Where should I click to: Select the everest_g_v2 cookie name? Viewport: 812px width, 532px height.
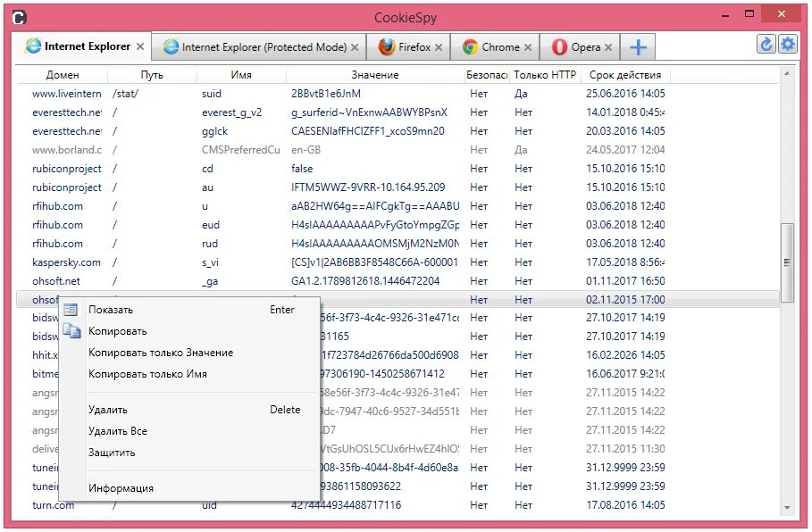231,112
